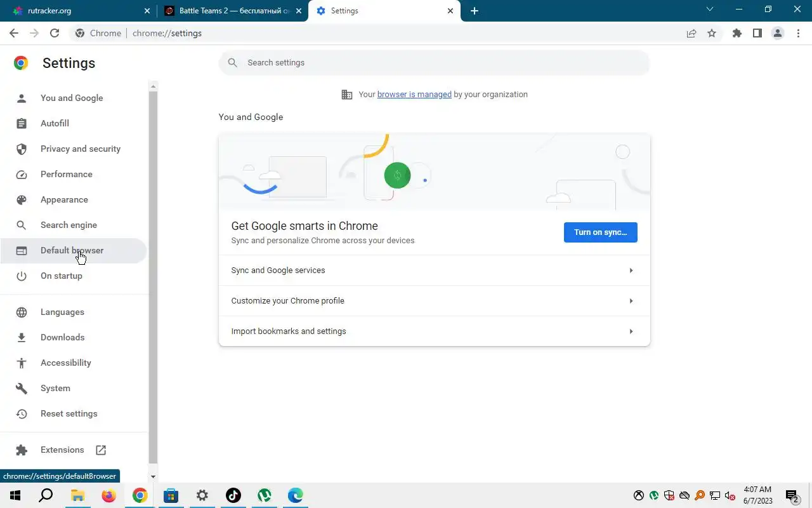Image resolution: width=812 pixels, height=508 pixels.
Task: Open Chrome's three-dot menu
Action: tap(798, 33)
